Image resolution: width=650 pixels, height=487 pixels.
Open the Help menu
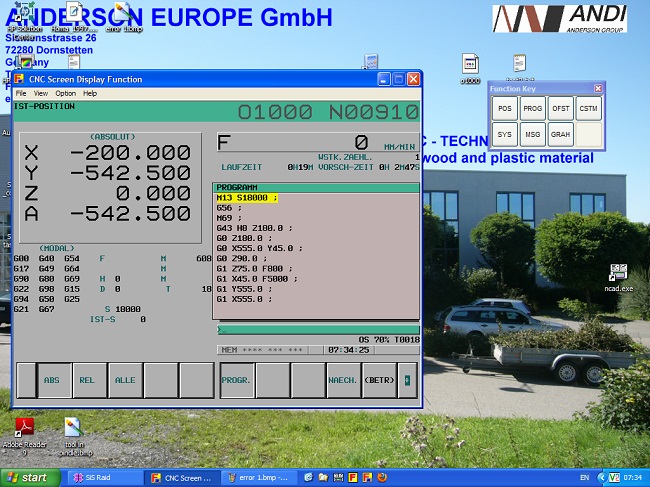[90, 93]
